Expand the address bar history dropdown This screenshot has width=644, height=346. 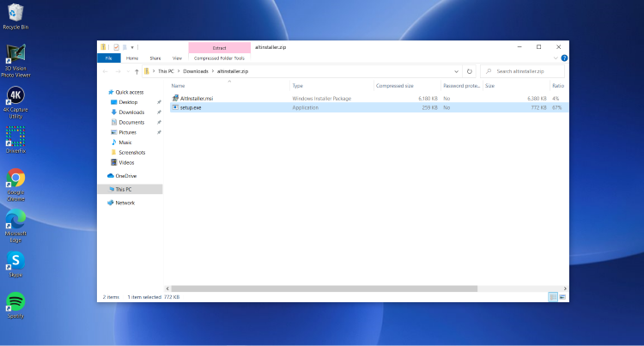click(x=456, y=71)
